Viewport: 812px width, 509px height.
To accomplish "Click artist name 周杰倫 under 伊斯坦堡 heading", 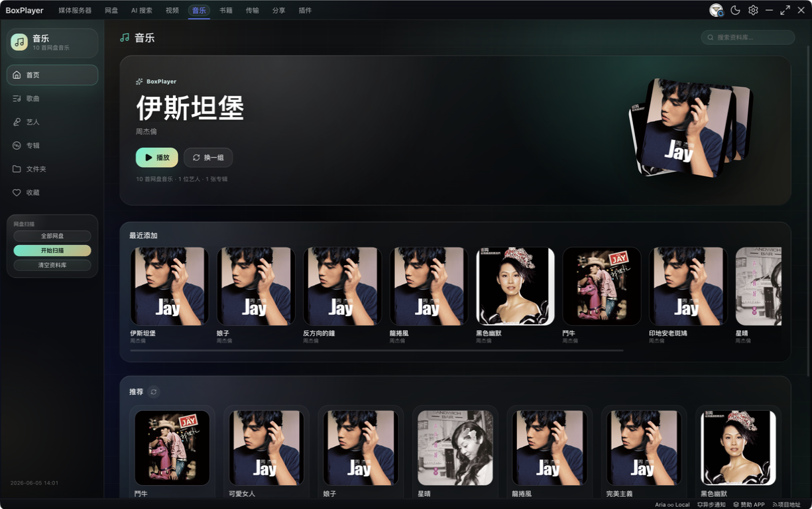I will coord(146,132).
